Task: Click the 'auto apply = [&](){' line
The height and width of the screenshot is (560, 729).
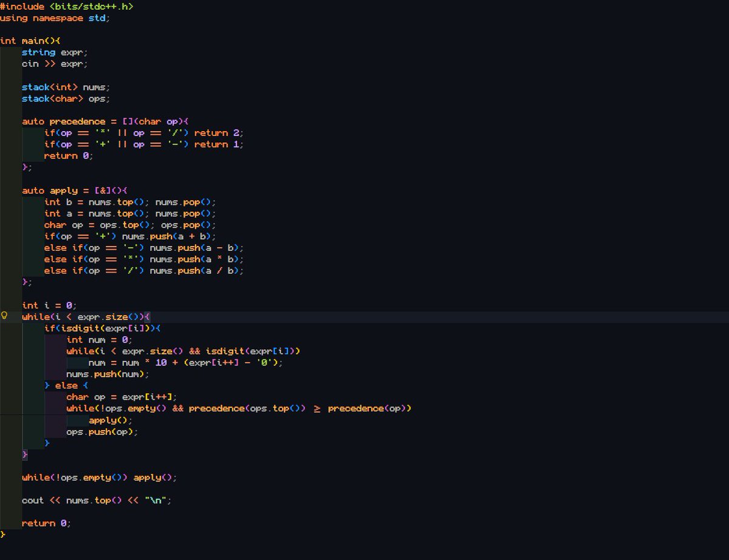Action: tap(75, 191)
